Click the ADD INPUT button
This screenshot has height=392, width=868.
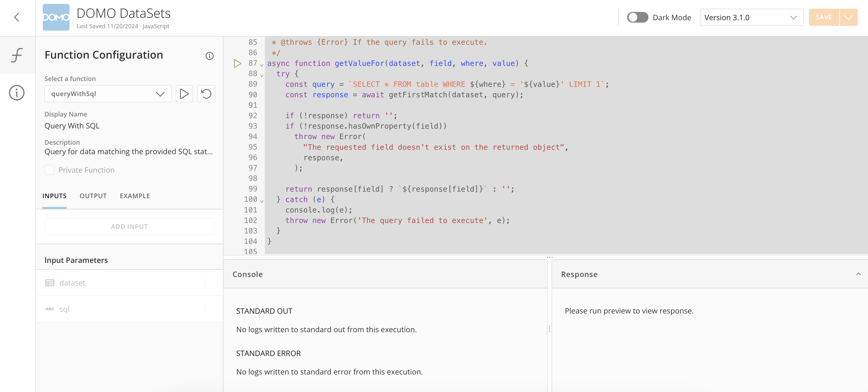tap(129, 226)
